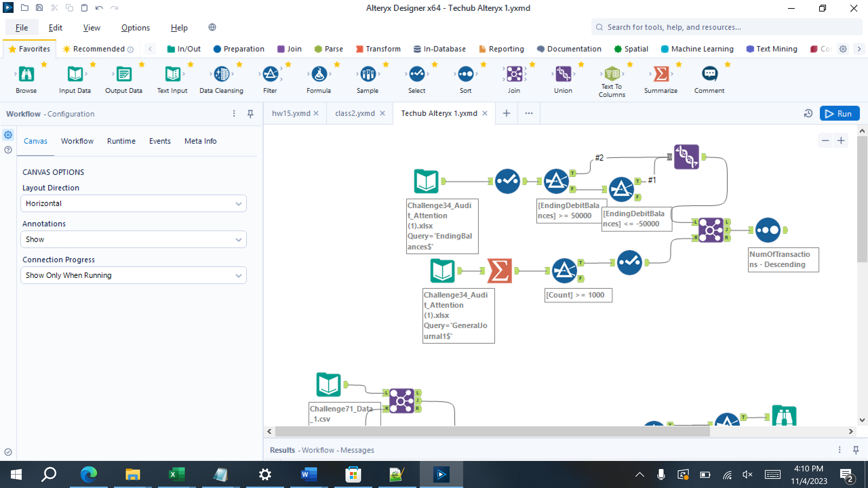Open workflow history clock icon
Image resolution: width=868 pixels, height=488 pixels.
[x=808, y=114]
